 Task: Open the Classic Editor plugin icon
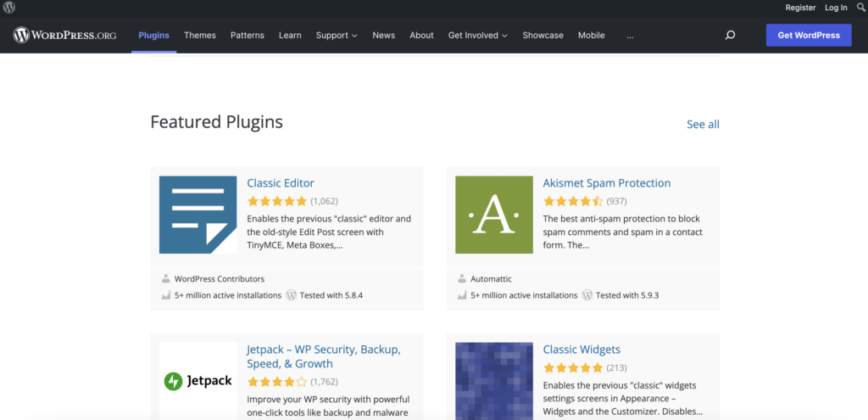tap(198, 215)
